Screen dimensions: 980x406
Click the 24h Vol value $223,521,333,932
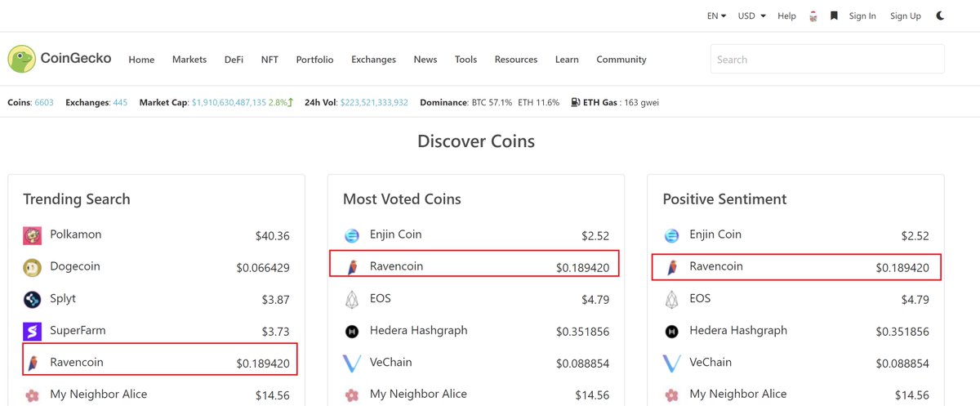click(374, 103)
